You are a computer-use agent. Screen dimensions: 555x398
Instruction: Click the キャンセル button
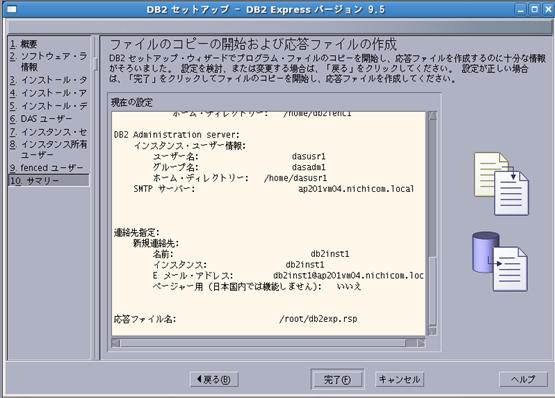[x=399, y=380]
